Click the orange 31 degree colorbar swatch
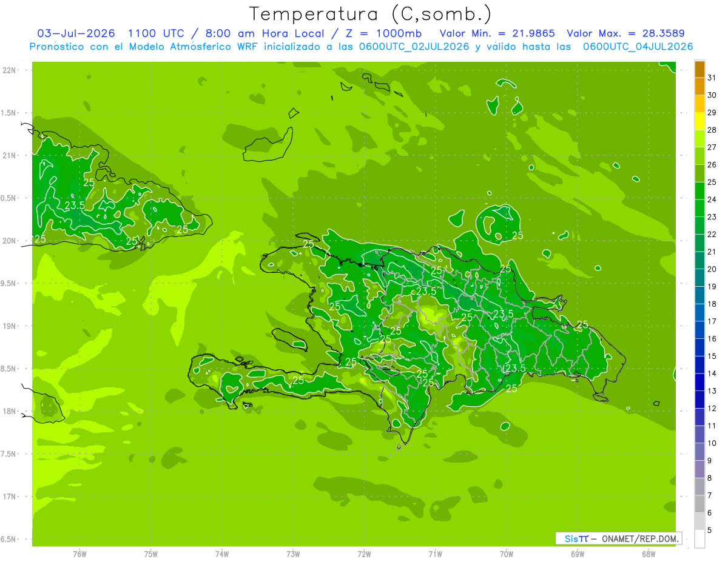This screenshot has height=562, width=728. point(699,70)
